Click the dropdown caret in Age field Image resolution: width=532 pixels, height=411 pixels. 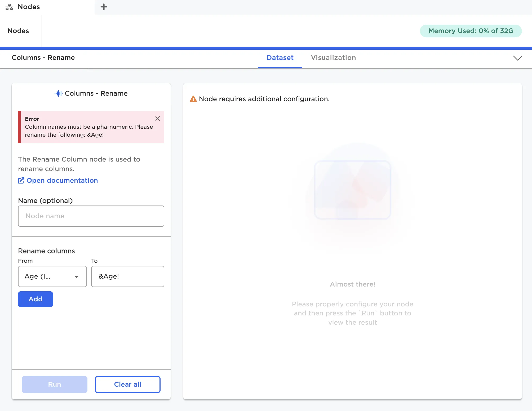pyautogui.click(x=77, y=277)
